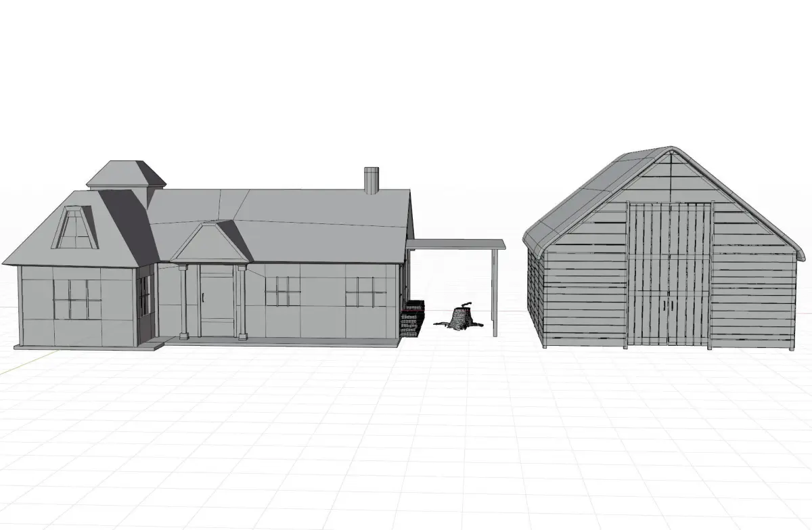Select the stacked firewood crate beside the house
812x530 pixels.
click(411, 317)
